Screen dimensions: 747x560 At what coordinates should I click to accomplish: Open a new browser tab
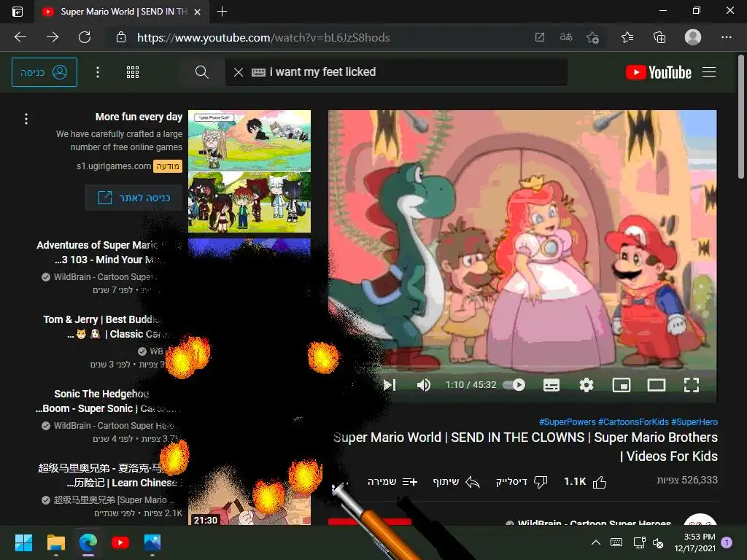[x=222, y=12]
